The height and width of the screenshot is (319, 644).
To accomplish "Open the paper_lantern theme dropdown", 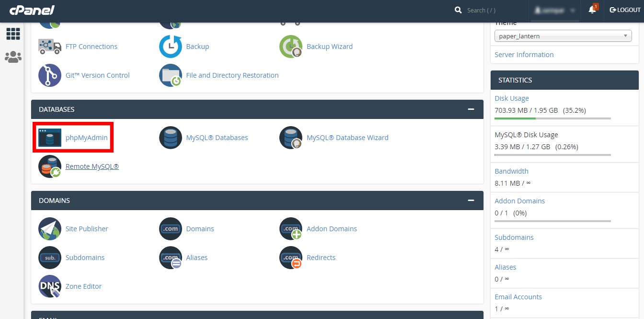I will (563, 36).
